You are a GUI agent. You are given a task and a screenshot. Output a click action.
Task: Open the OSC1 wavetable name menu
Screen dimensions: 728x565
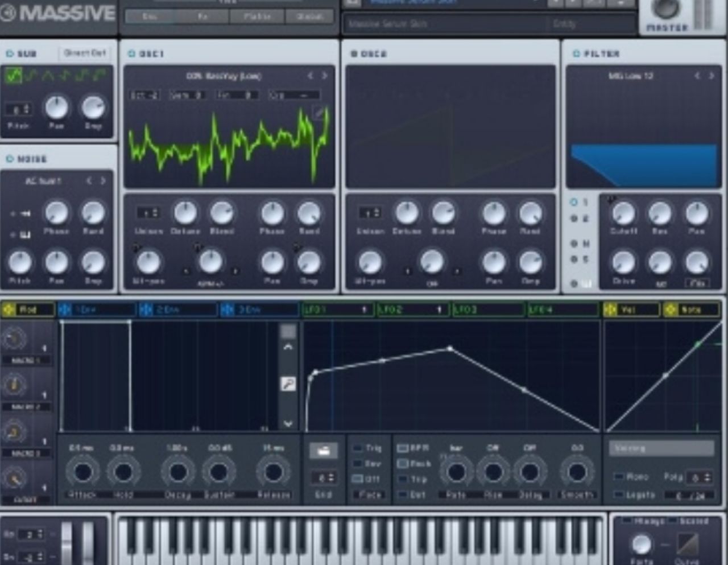(224, 76)
